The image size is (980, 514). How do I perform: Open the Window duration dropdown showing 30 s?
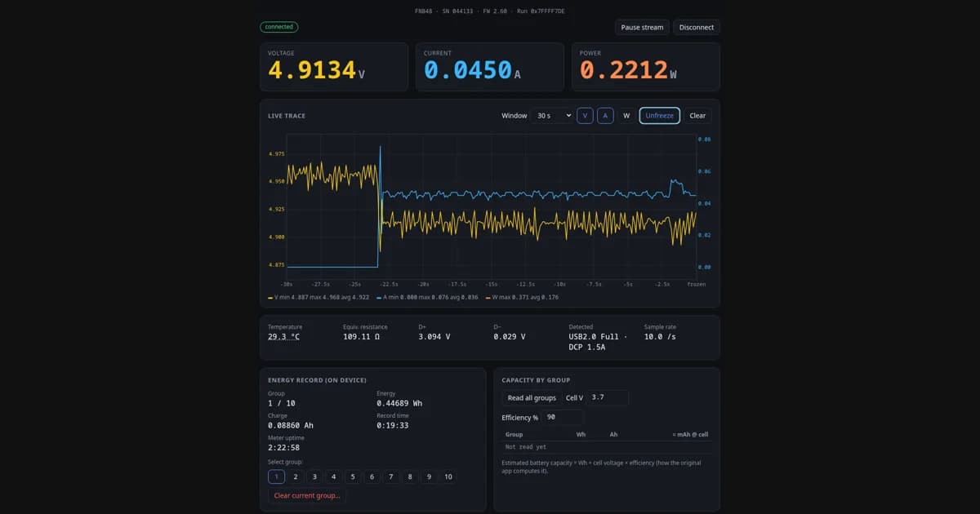(551, 116)
